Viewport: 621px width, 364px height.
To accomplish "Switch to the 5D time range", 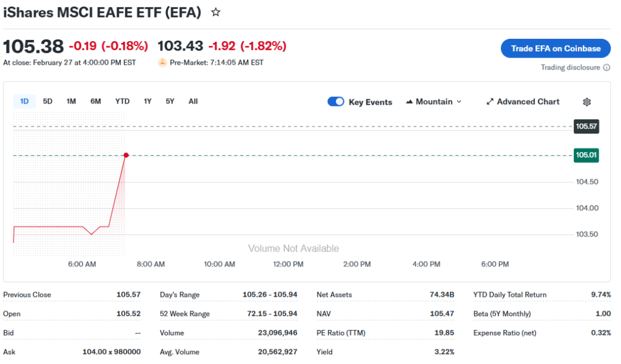I will coord(47,102).
